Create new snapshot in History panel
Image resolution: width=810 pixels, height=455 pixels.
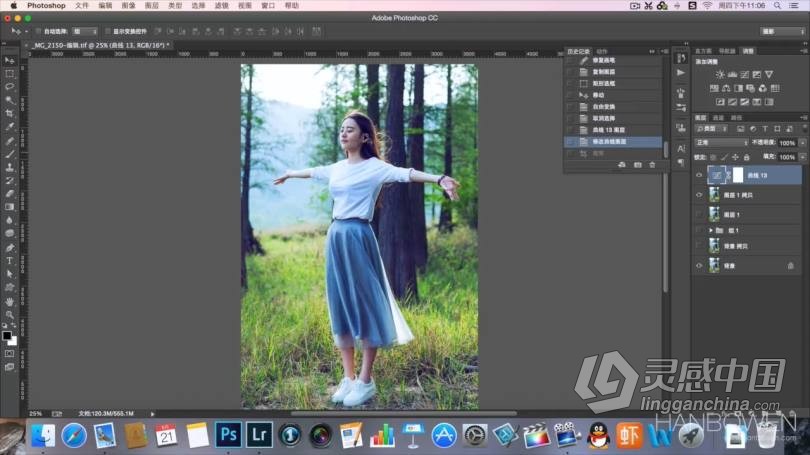[x=637, y=165]
